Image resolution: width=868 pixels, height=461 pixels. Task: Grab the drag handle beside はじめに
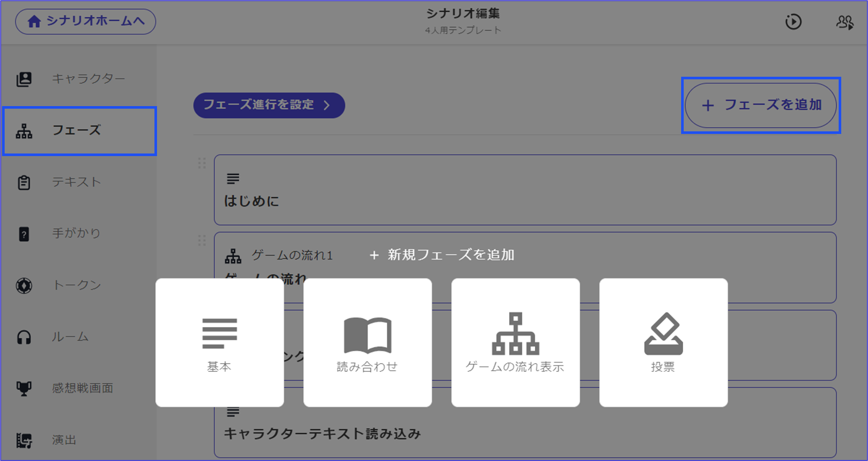[x=202, y=163]
